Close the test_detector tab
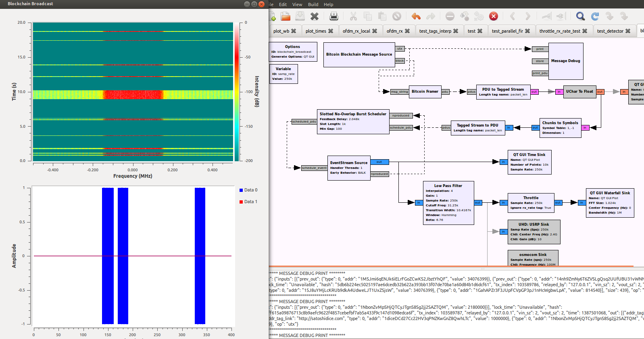The width and height of the screenshot is (644, 339). point(628,31)
